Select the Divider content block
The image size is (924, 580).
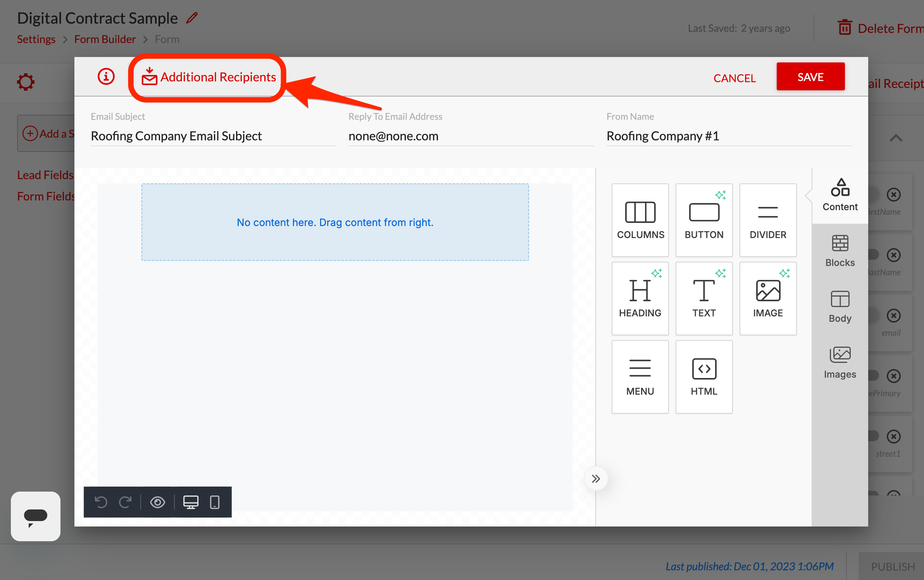[x=767, y=220]
